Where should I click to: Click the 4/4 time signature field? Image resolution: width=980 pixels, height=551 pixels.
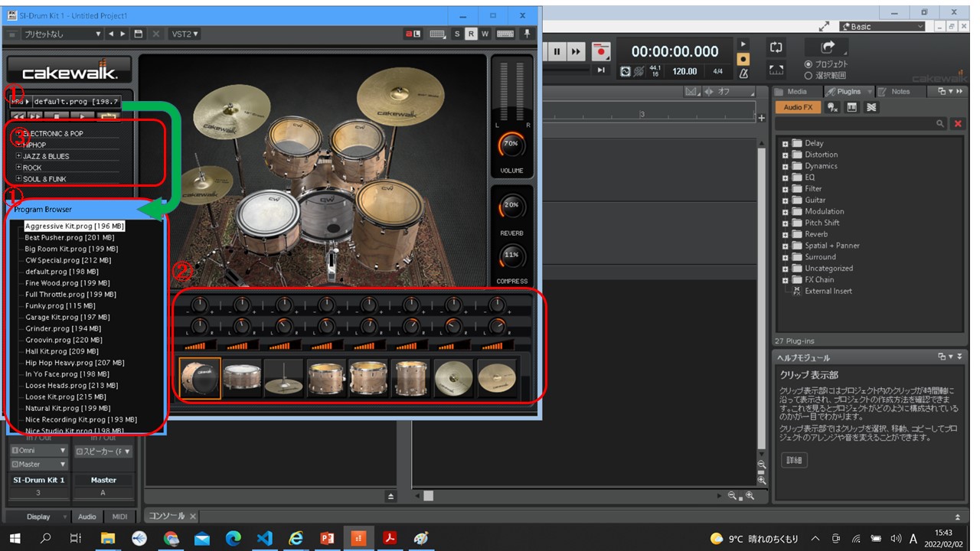pos(717,71)
